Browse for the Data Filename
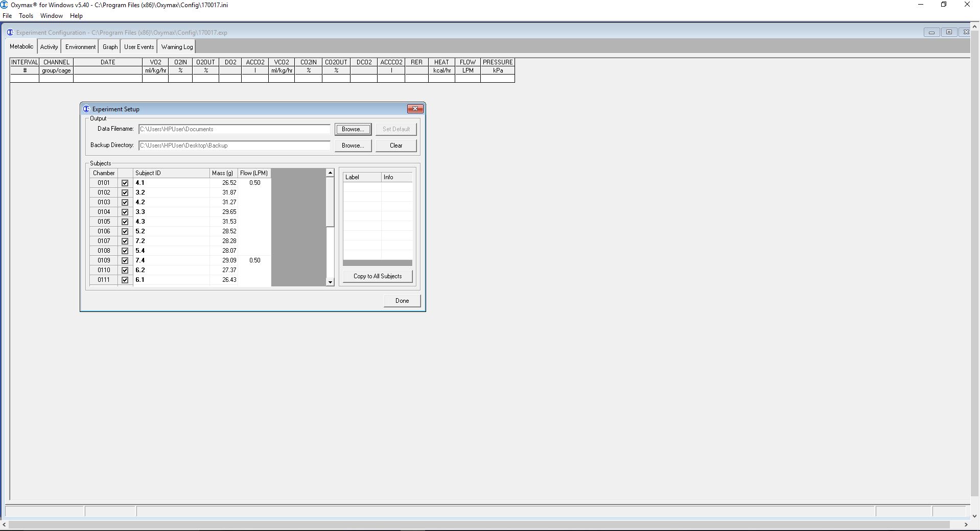Viewport: 980px width, 531px height. [x=353, y=129]
